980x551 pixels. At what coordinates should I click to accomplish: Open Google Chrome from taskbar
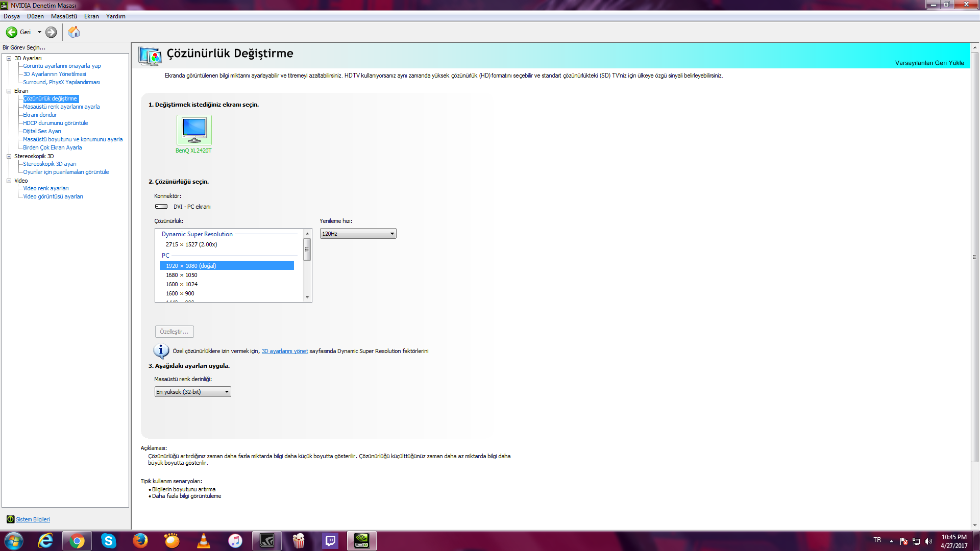click(x=77, y=541)
